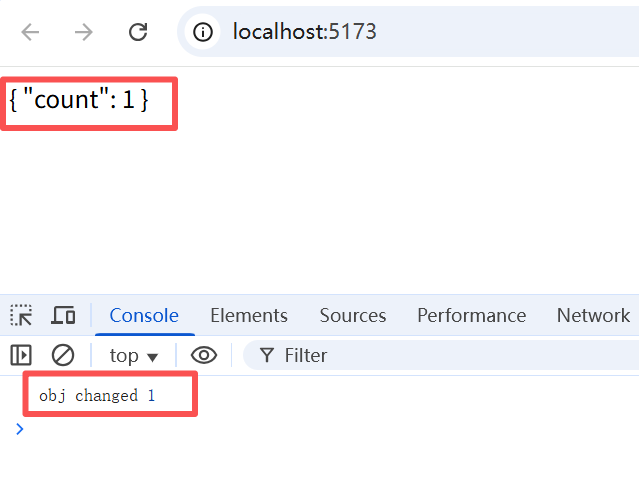
Task: Go forward to the next page
Action: (x=84, y=32)
